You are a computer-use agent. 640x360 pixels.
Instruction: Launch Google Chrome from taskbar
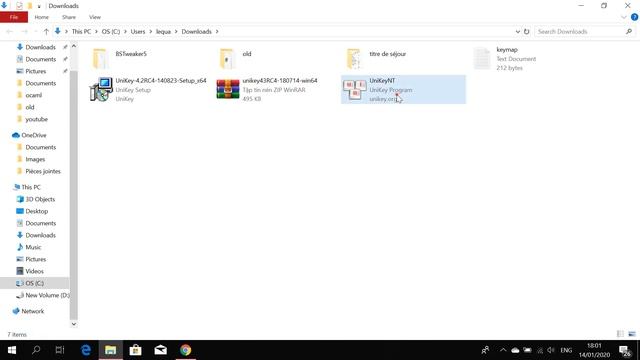point(185,350)
